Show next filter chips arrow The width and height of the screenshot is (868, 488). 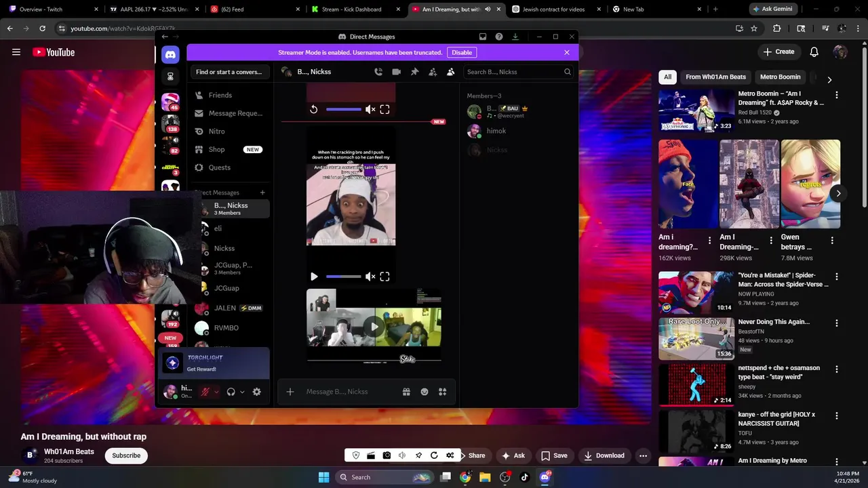click(x=829, y=79)
